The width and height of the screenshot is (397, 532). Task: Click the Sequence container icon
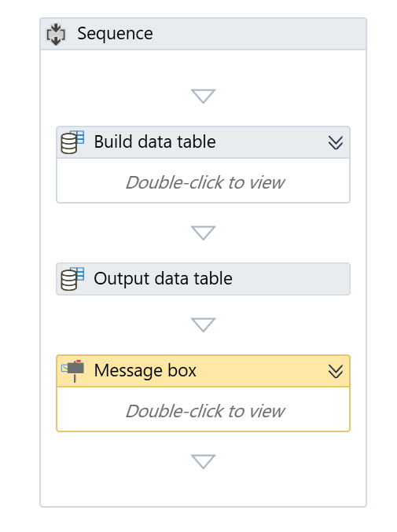point(56,34)
